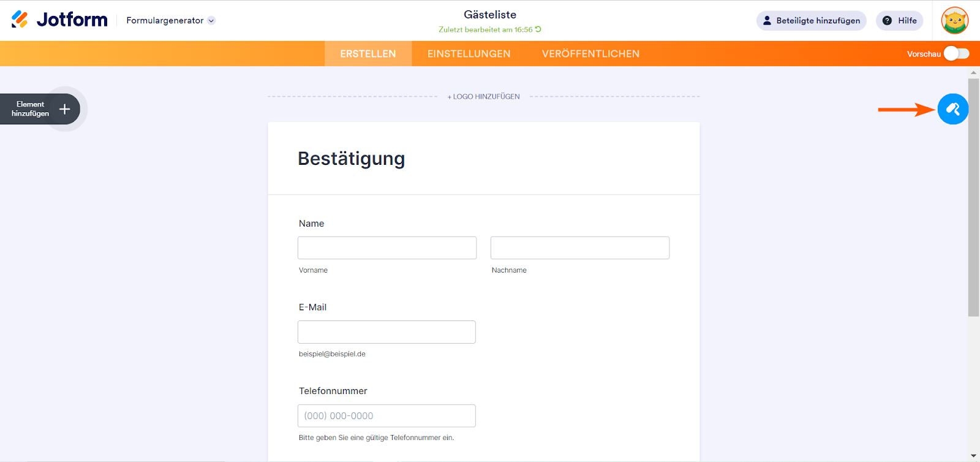
Task: Click the plus icon to add element
Action: (64, 109)
